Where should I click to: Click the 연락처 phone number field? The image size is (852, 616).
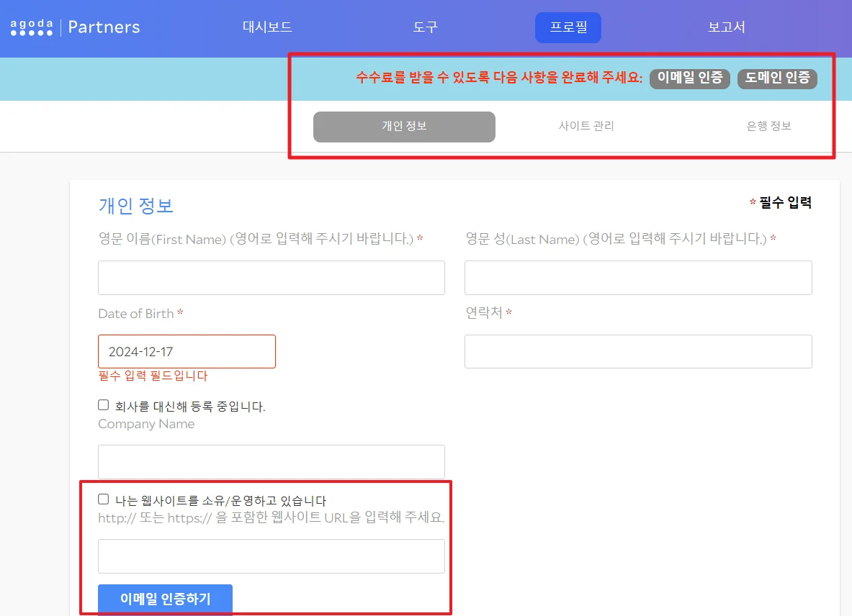pyautogui.click(x=638, y=351)
